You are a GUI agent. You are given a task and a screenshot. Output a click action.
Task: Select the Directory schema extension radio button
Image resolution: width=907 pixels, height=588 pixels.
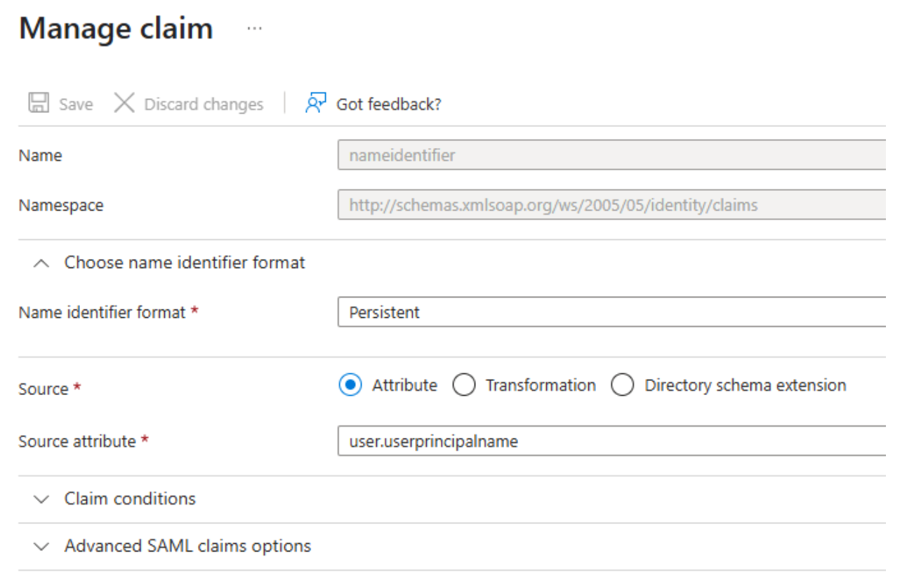[623, 385]
